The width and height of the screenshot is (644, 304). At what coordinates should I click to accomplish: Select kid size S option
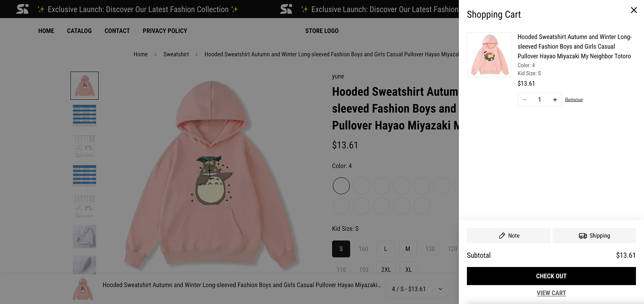(341, 249)
